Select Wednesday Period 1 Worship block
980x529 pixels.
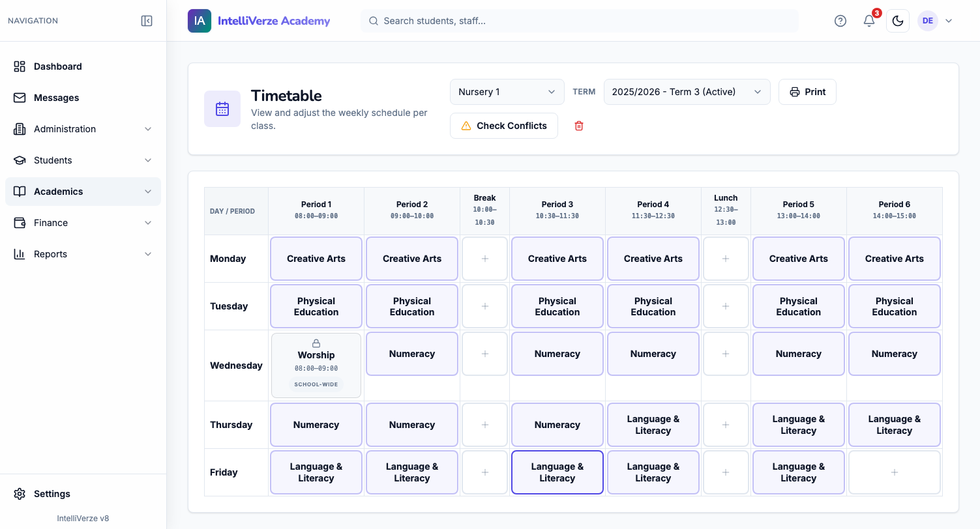click(316, 365)
